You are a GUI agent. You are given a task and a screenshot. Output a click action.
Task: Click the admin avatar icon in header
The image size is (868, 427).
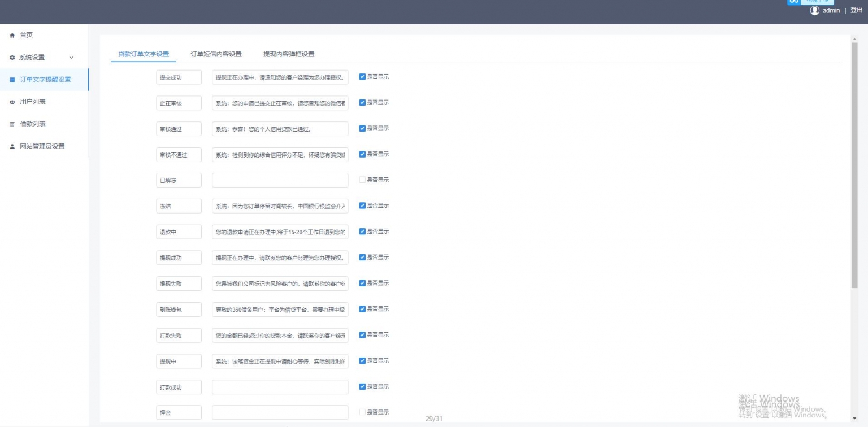tap(814, 11)
